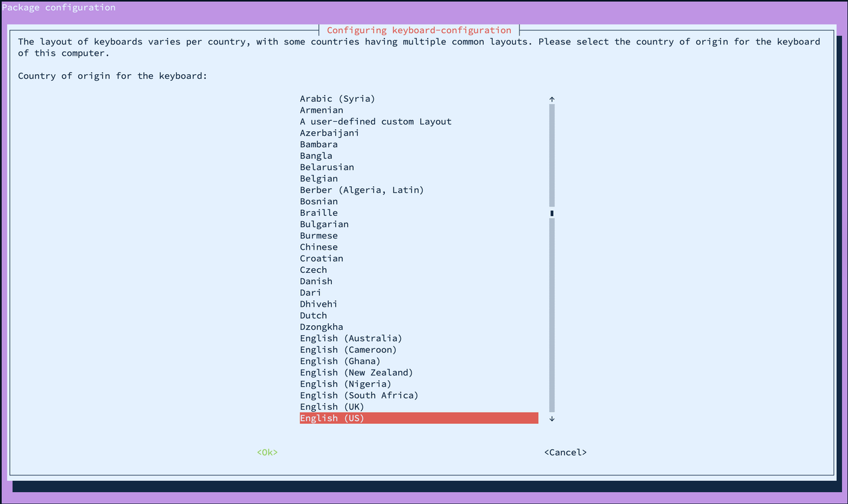Select English (US) keyboard layout
848x504 pixels.
click(x=332, y=419)
